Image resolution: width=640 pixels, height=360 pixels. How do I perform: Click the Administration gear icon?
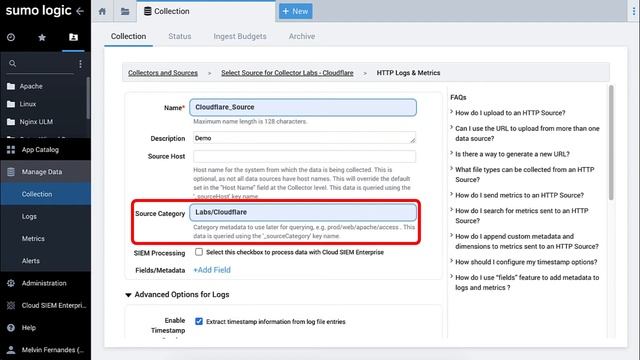pyautogui.click(x=11, y=283)
